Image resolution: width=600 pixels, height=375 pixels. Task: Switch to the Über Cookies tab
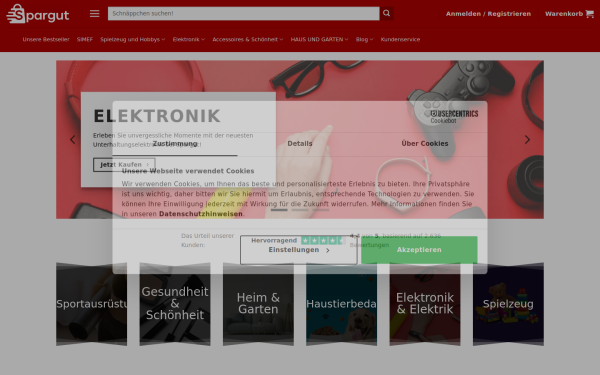tap(425, 143)
